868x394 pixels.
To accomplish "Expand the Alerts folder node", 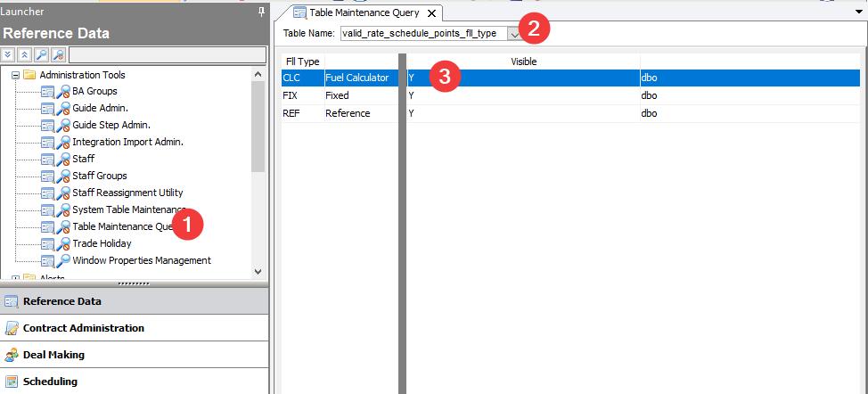I will click(x=15, y=278).
